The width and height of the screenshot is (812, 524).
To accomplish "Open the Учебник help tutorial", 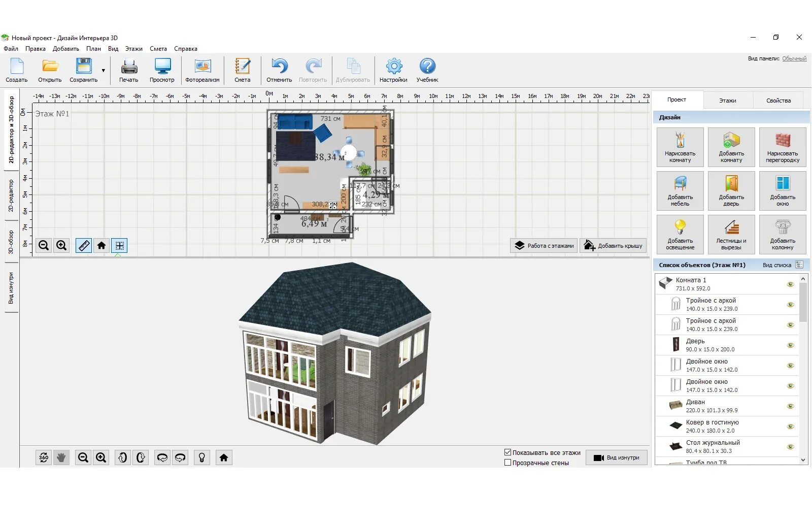I will [427, 70].
